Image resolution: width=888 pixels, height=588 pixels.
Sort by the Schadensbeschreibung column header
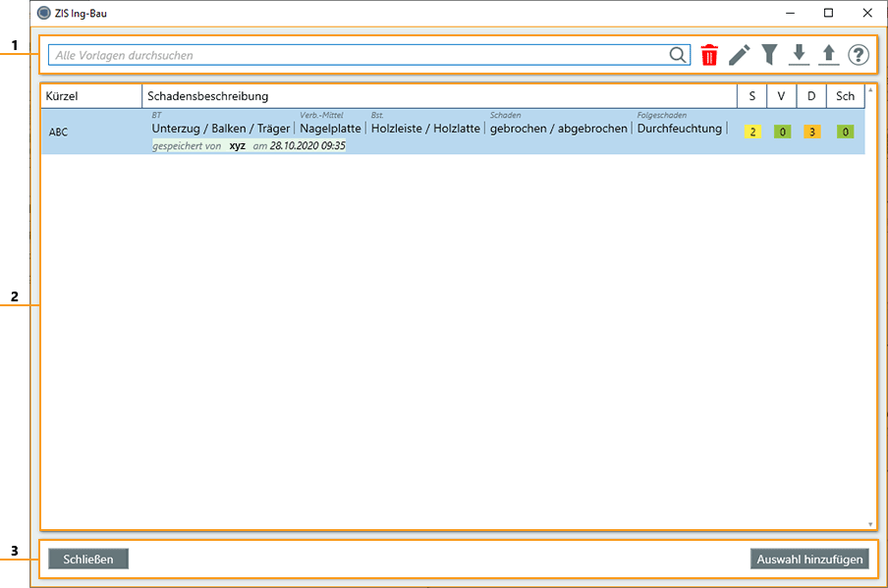pos(439,96)
